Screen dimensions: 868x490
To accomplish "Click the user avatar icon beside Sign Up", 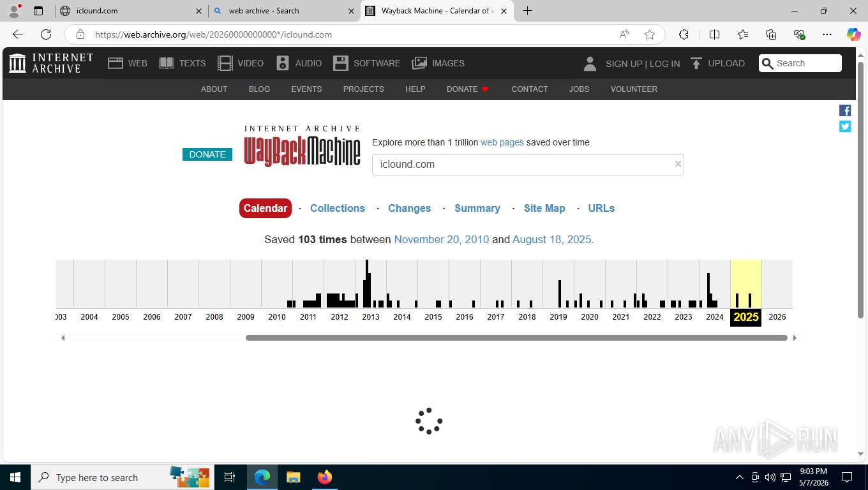I will click(590, 63).
